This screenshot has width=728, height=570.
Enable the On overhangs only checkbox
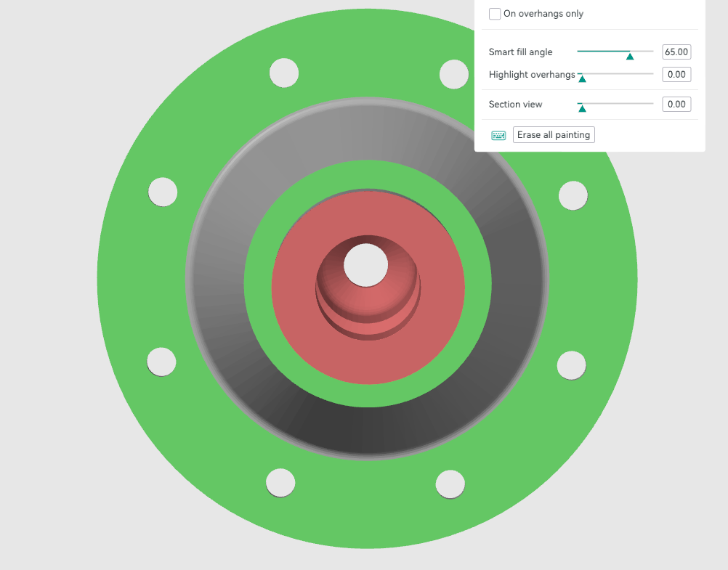tap(495, 14)
